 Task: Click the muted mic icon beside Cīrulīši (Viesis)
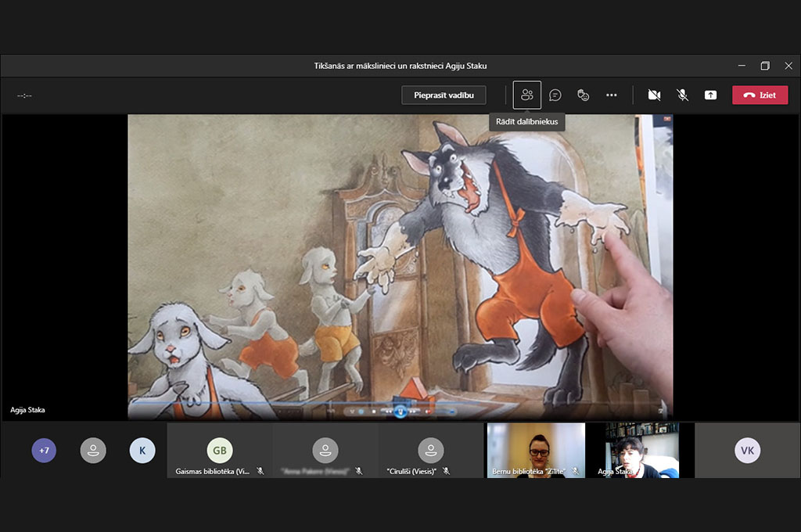click(447, 471)
